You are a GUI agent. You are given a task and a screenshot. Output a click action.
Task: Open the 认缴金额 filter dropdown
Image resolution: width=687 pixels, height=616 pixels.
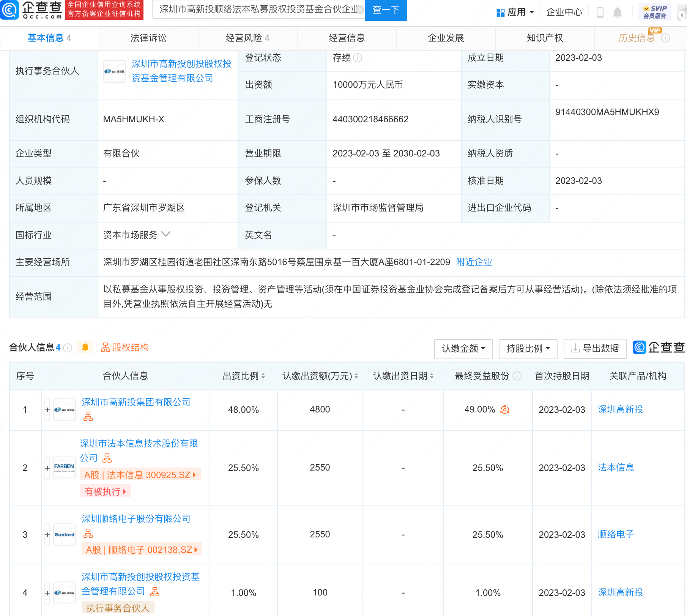(463, 349)
